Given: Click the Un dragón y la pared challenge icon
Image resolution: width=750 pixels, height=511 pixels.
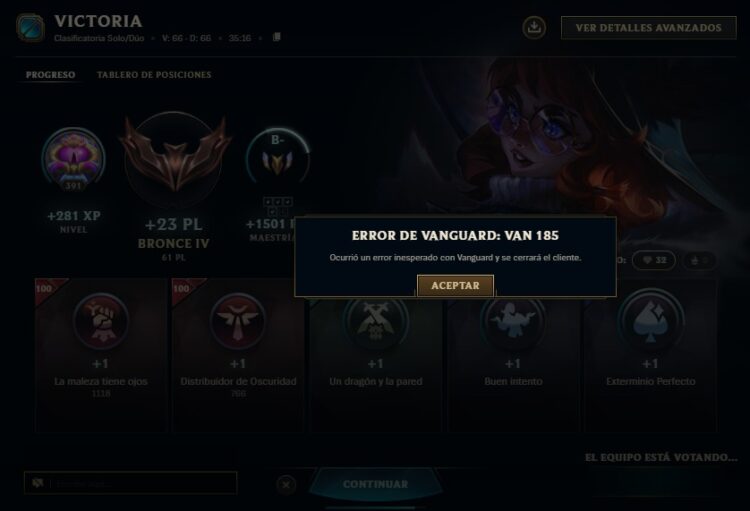Looking at the screenshot, I should pyautogui.click(x=375, y=322).
